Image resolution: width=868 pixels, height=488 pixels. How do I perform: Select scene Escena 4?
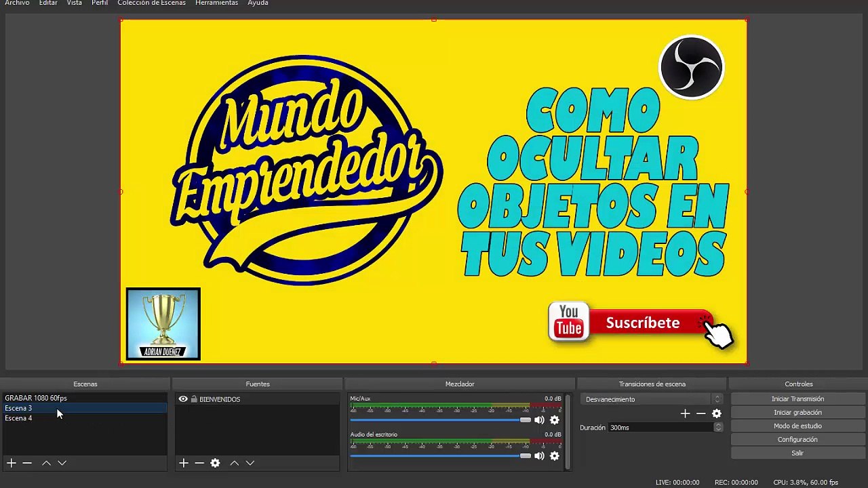85,418
